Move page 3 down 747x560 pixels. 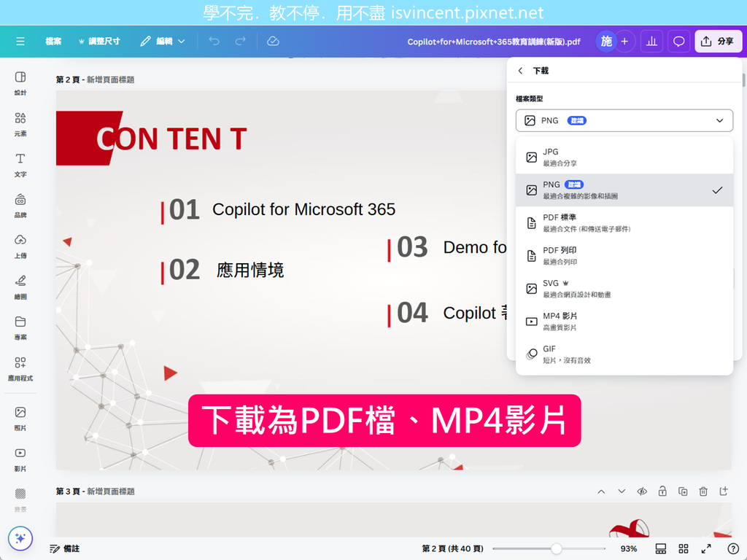622,491
